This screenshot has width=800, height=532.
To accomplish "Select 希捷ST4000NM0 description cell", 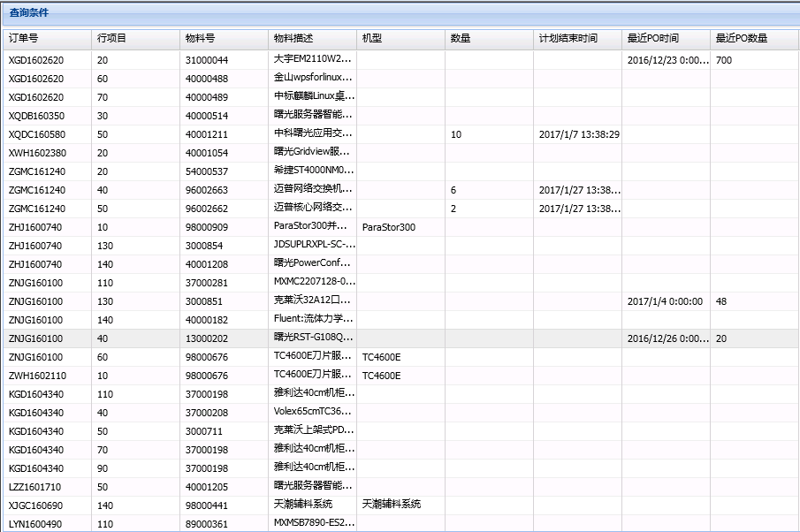I will tap(312, 171).
